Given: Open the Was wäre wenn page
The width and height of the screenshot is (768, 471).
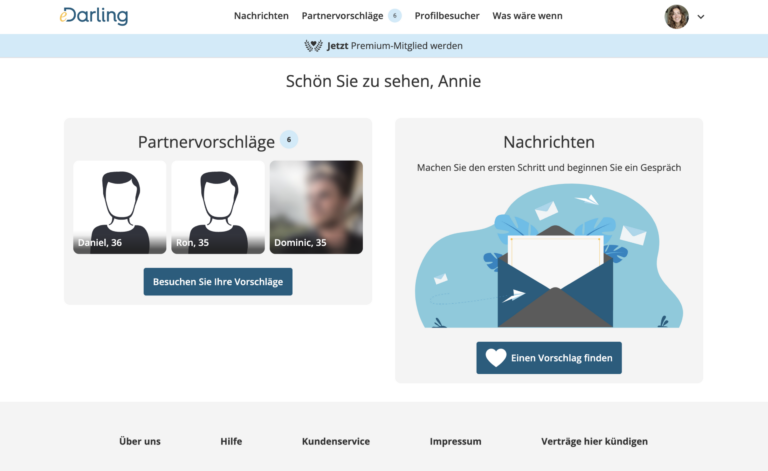Looking at the screenshot, I should (x=527, y=16).
